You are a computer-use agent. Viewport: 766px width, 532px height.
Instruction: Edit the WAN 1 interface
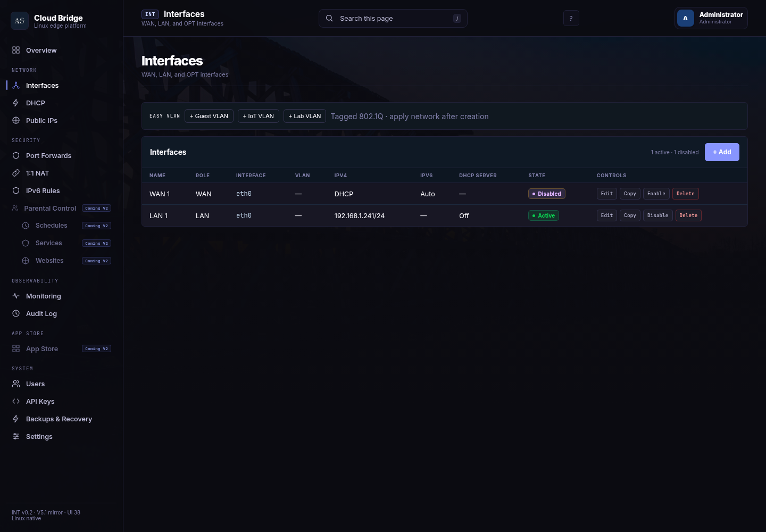(x=607, y=194)
